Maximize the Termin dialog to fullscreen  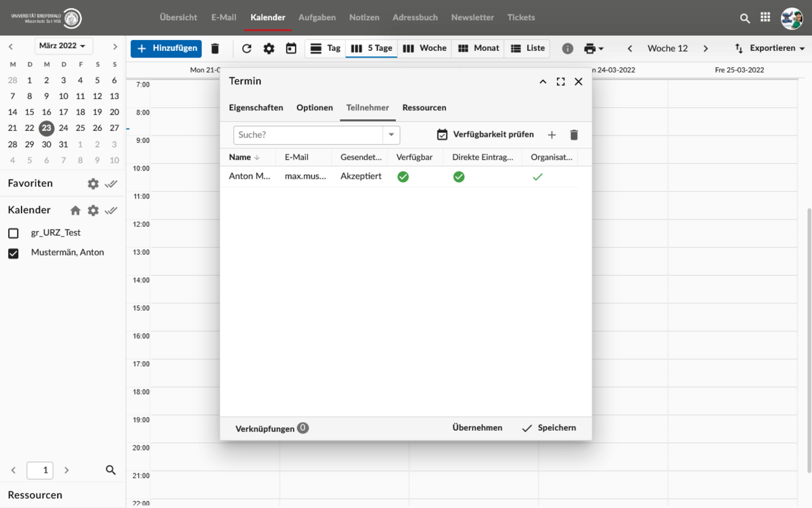point(560,81)
